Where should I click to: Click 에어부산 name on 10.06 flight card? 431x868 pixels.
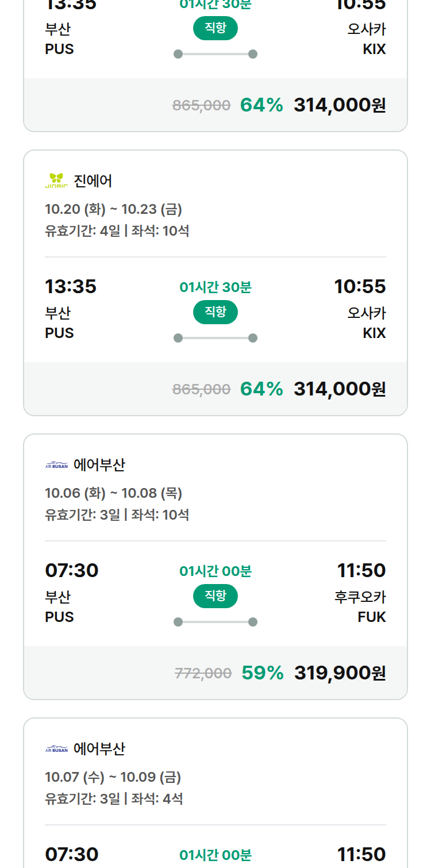99,465
